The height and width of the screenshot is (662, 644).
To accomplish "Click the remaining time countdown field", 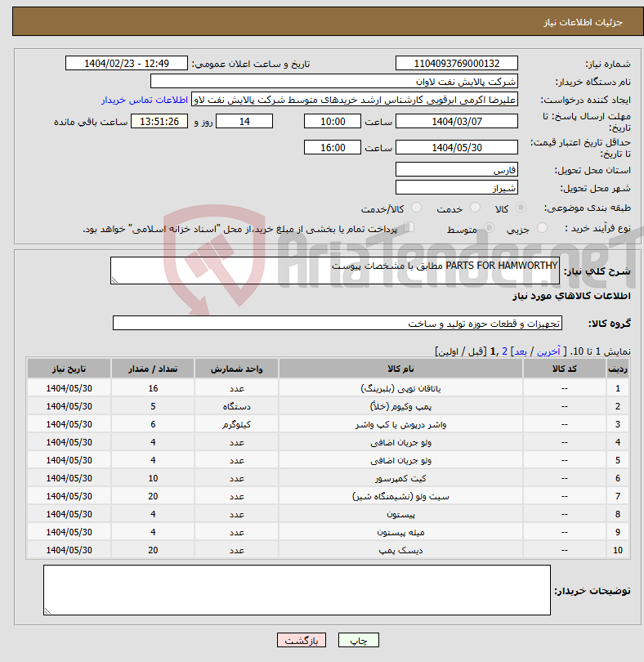I will tap(159, 122).
